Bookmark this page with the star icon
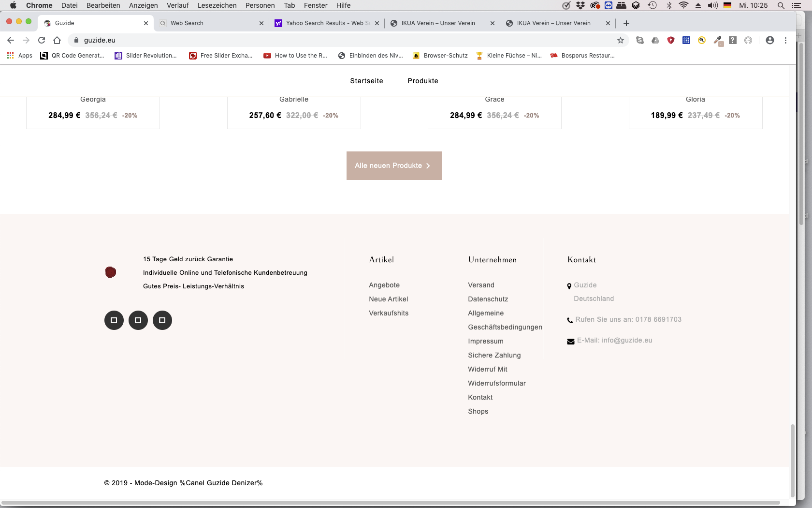 coord(621,40)
